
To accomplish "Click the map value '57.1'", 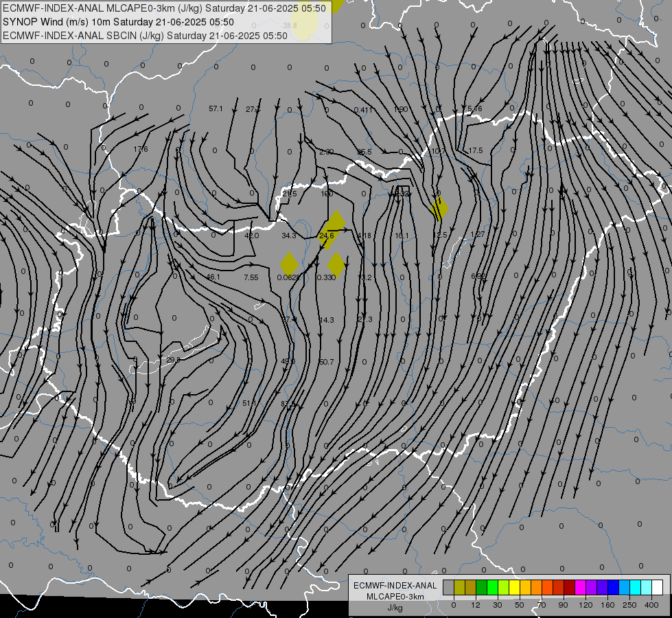I will (x=216, y=109).
